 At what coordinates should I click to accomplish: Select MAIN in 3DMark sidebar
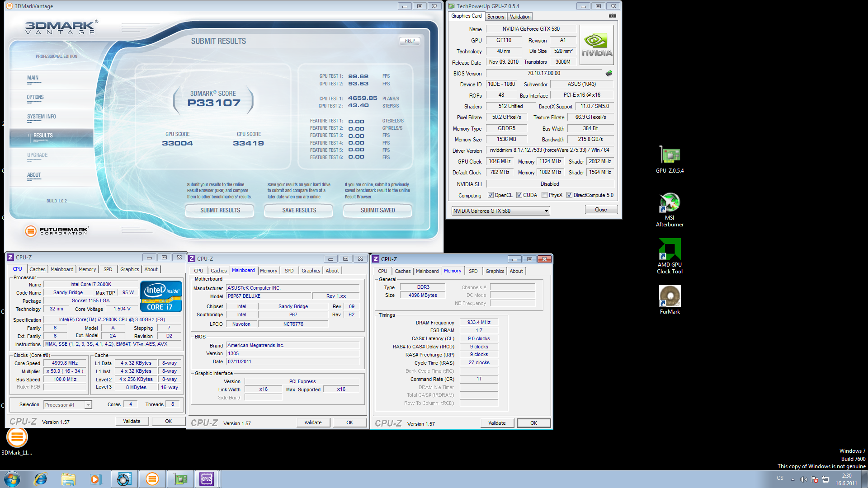(x=33, y=78)
